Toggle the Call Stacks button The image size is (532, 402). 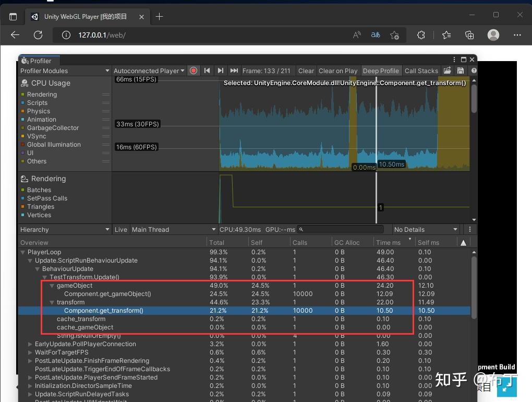pyautogui.click(x=421, y=70)
